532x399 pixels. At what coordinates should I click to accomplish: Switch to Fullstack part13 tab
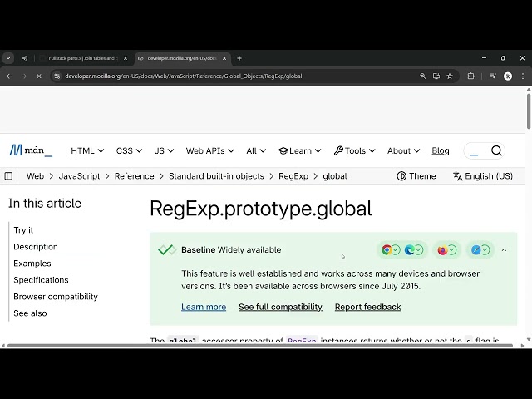point(83,58)
